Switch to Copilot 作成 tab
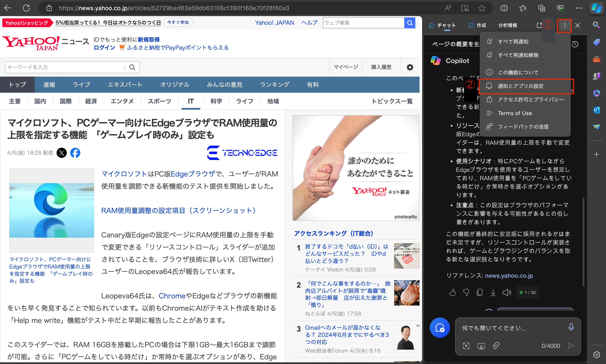The height and width of the screenshot is (364, 606). [477, 26]
